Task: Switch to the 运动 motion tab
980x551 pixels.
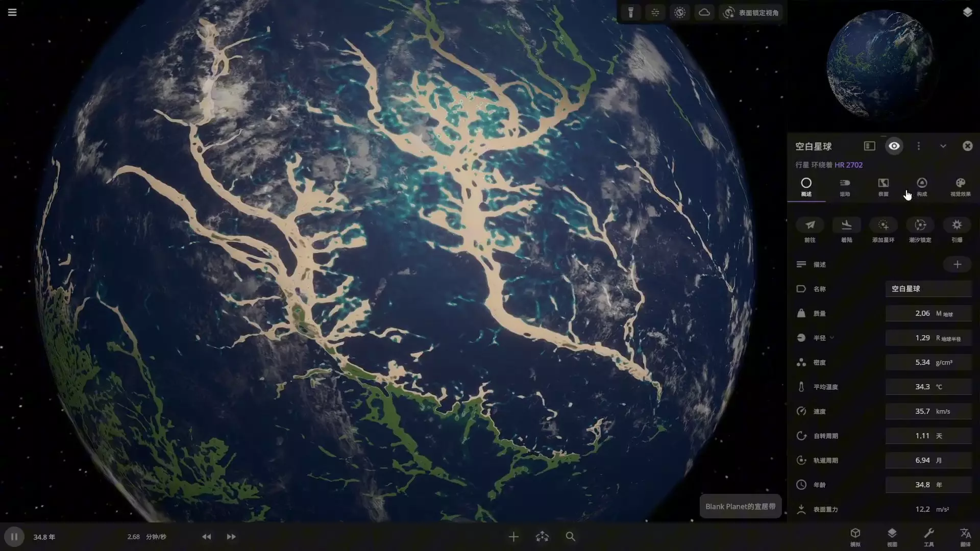Action: (x=845, y=187)
